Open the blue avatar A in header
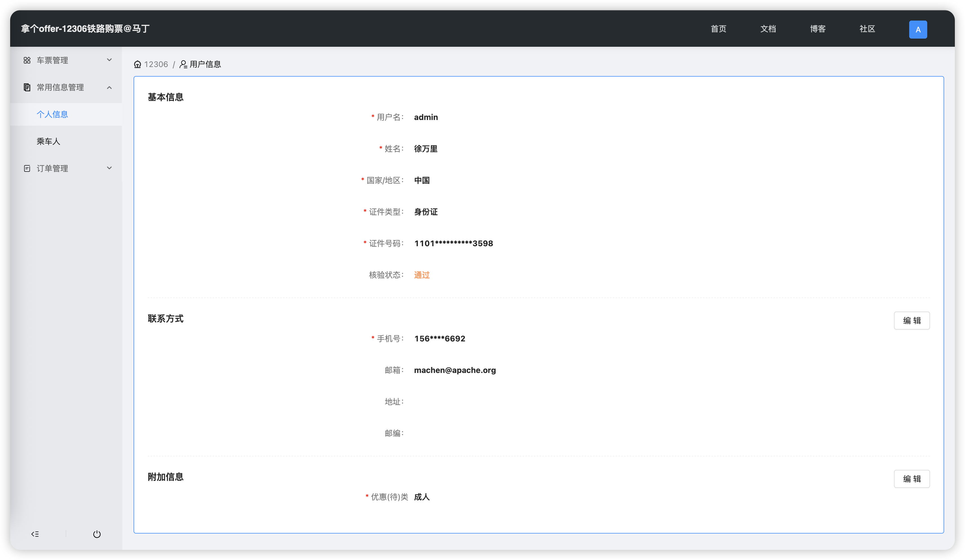Viewport: 965px width, 560px height. click(918, 30)
